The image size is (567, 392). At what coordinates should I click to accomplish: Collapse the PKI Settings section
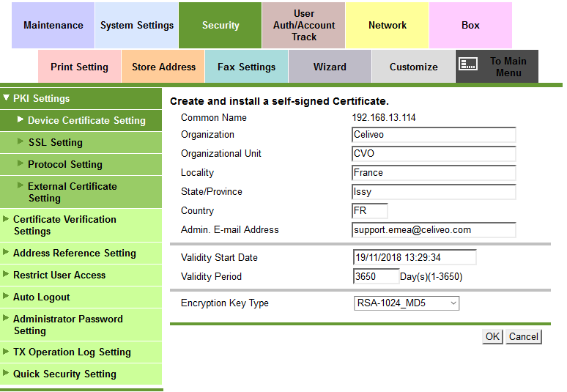click(x=42, y=99)
